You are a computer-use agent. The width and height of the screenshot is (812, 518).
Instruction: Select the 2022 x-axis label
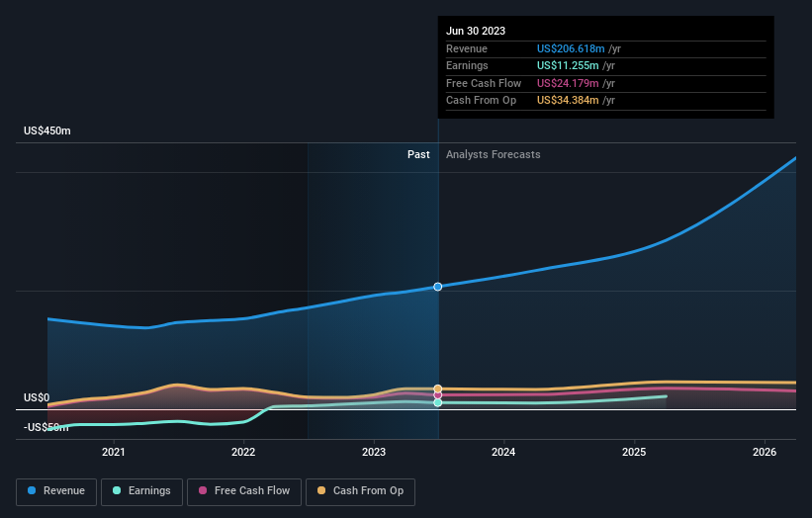(243, 452)
